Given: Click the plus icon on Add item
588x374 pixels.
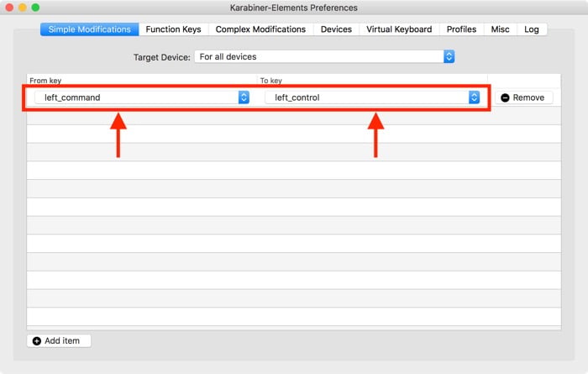Looking at the screenshot, I should pos(37,341).
